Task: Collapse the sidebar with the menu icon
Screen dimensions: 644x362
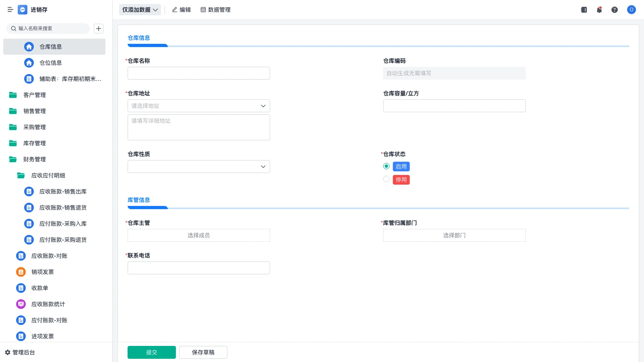Action: click(x=10, y=10)
